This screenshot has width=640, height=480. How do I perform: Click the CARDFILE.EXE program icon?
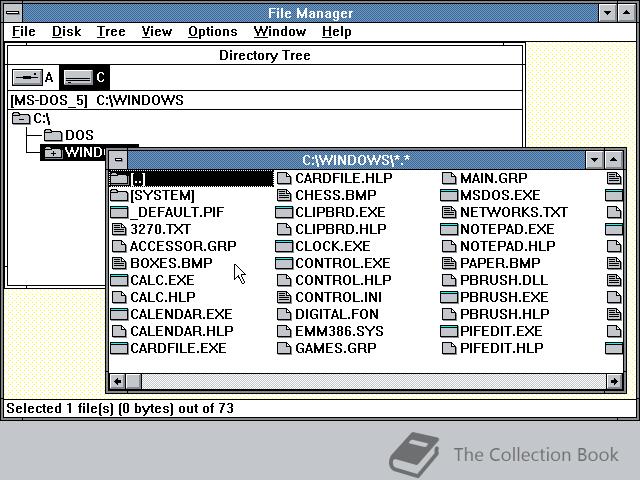coord(119,348)
